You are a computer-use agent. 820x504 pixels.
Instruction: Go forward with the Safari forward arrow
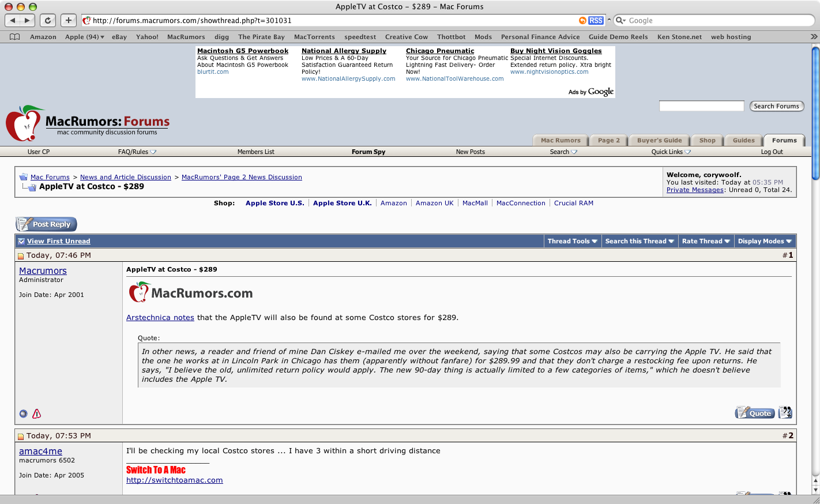27,20
